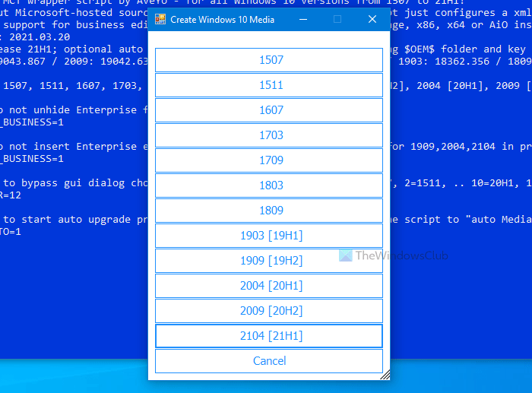532x393 pixels.
Task: Click the dialog's resize grip corner
Action: coord(385,375)
